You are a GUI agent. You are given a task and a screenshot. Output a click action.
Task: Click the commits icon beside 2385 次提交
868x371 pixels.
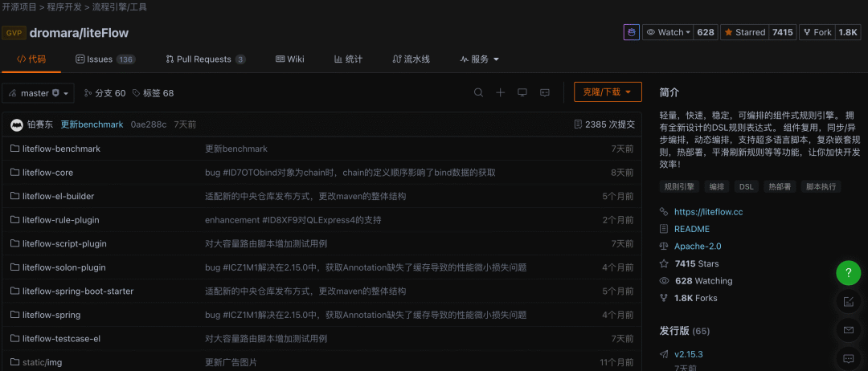click(x=579, y=124)
